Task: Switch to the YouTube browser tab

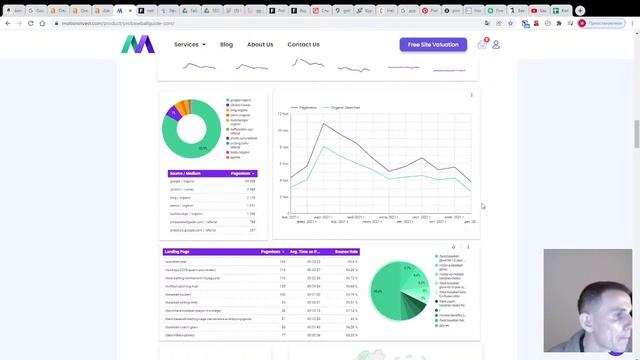Action: click(539, 11)
